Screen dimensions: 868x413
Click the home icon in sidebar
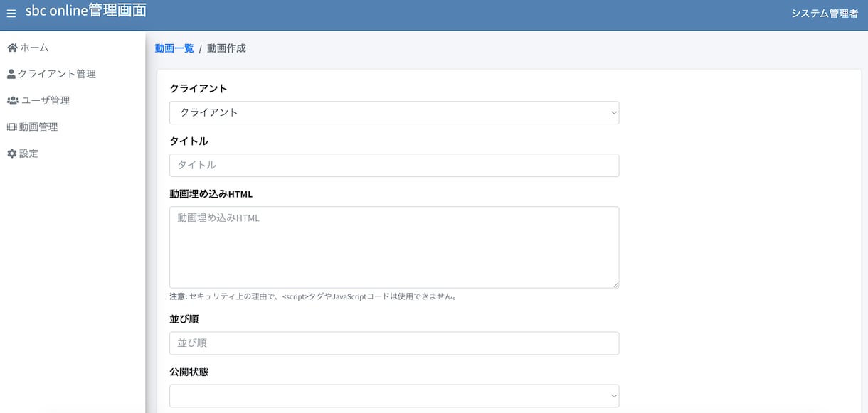pyautogui.click(x=12, y=48)
